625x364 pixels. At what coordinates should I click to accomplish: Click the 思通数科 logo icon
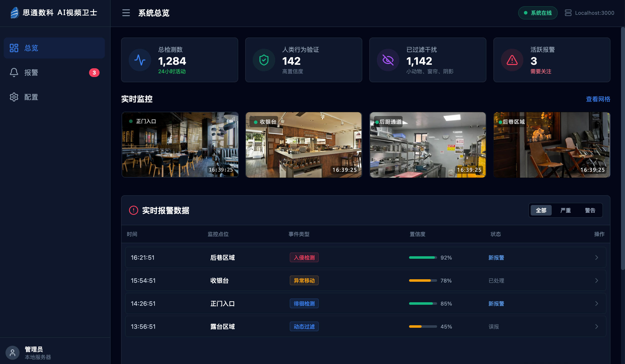click(15, 12)
